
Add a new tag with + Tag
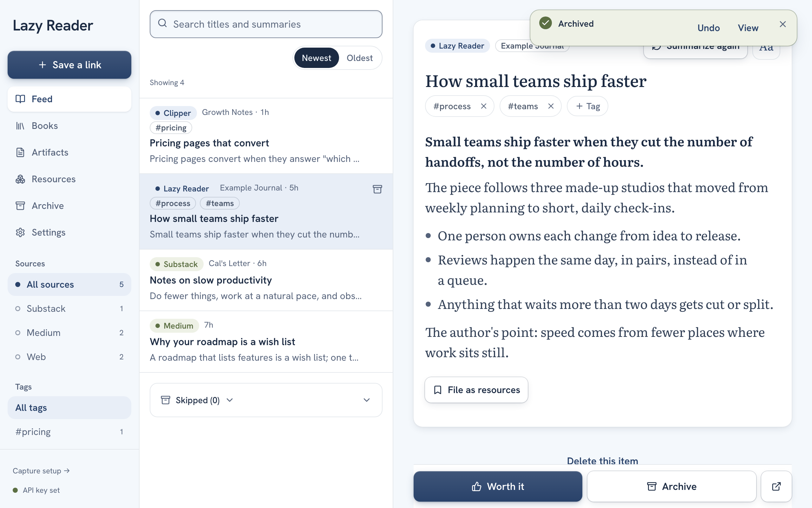coord(587,106)
